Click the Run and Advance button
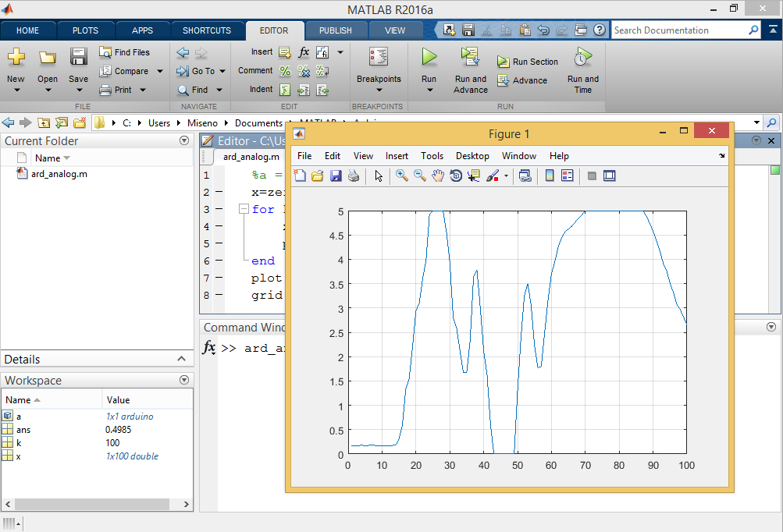The image size is (783, 532). (x=471, y=70)
